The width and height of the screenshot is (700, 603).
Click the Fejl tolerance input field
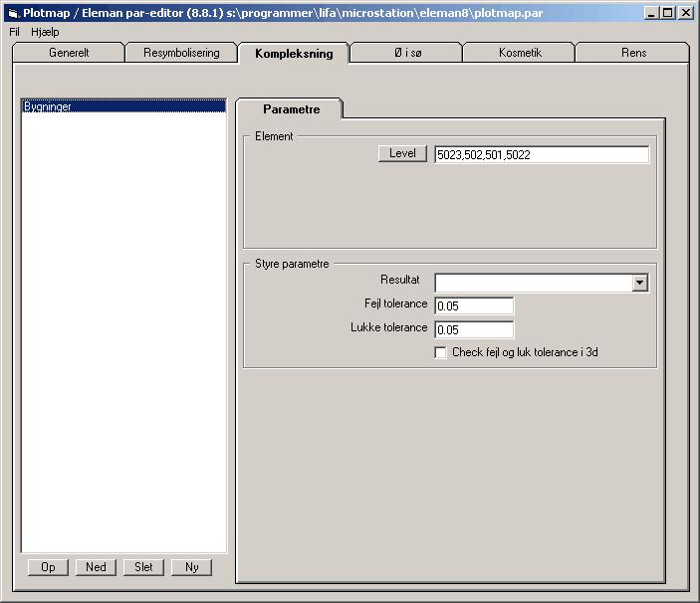pyautogui.click(x=474, y=305)
